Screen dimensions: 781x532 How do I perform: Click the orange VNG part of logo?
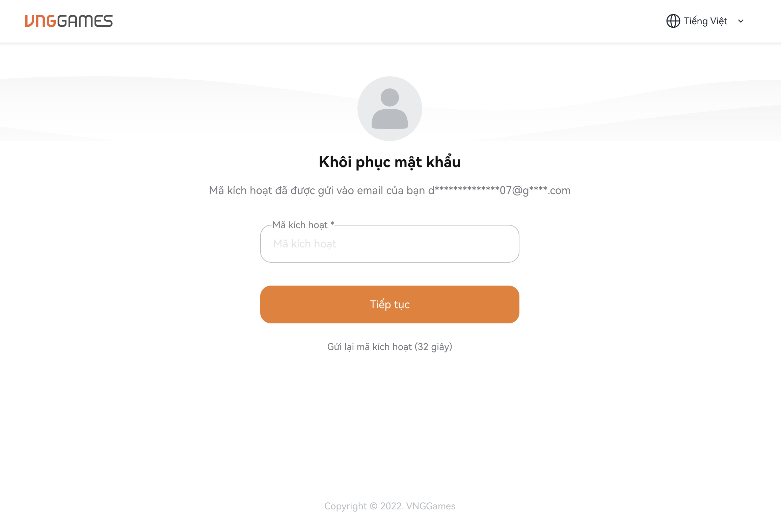coord(41,21)
